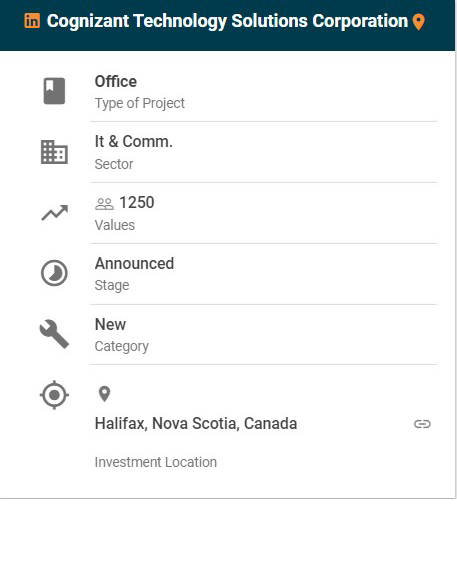Click the target crosshair location icon
Viewport: 457px width, 567px height.
(x=54, y=395)
